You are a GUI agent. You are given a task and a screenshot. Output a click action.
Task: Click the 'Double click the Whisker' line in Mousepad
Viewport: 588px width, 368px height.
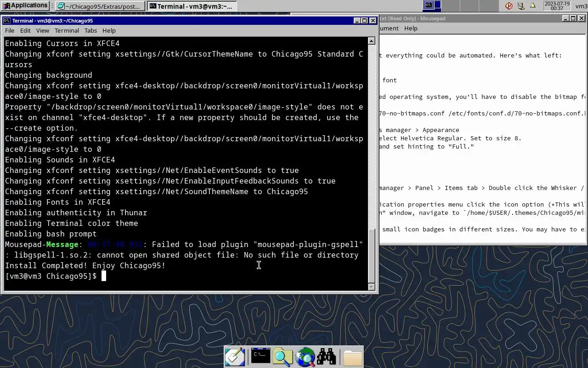coord(532,188)
